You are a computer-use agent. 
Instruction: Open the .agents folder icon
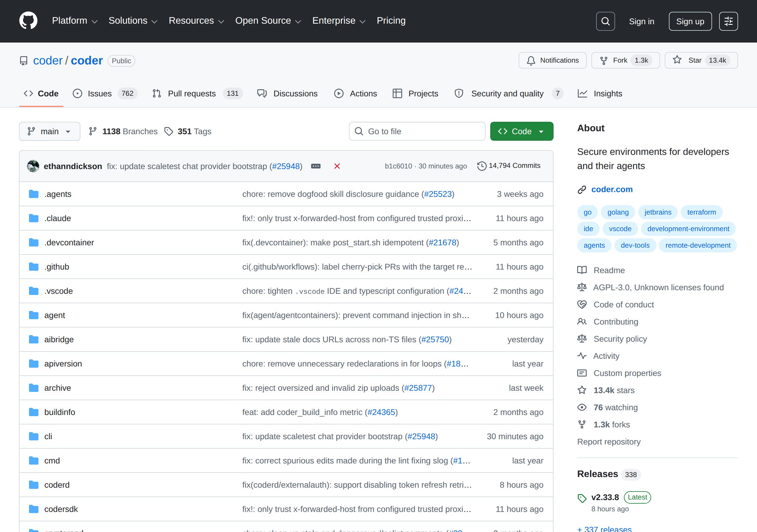coord(34,194)
